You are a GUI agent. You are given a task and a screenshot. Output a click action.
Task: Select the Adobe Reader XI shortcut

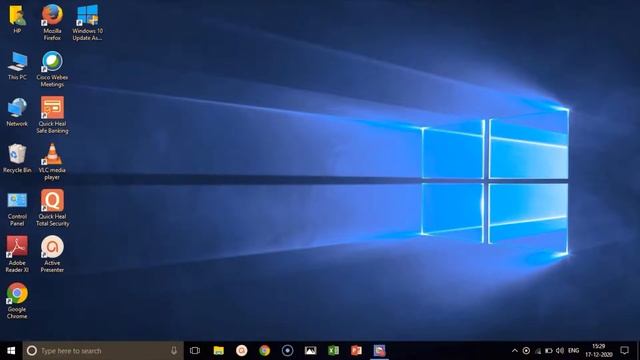tap(17, 255)
